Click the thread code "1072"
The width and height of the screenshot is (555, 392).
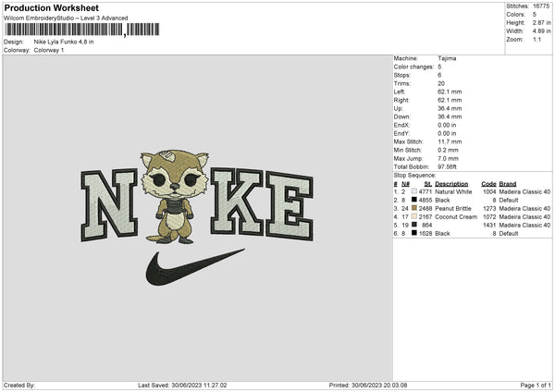[489, 217]
